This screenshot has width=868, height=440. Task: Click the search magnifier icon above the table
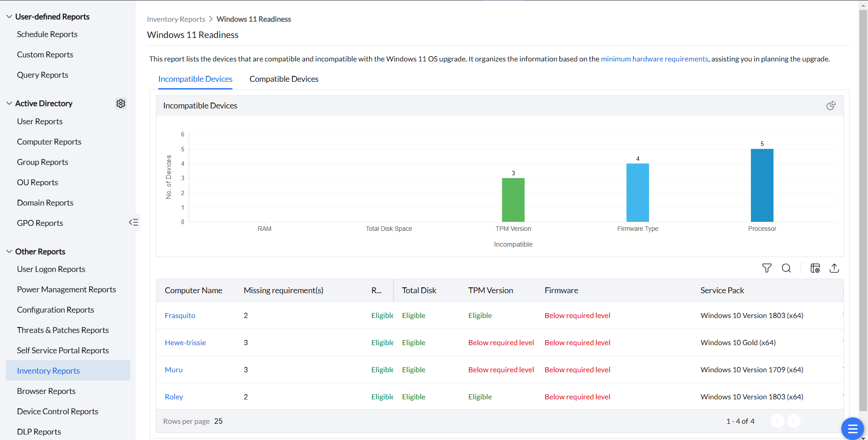[x=786, y=268]
